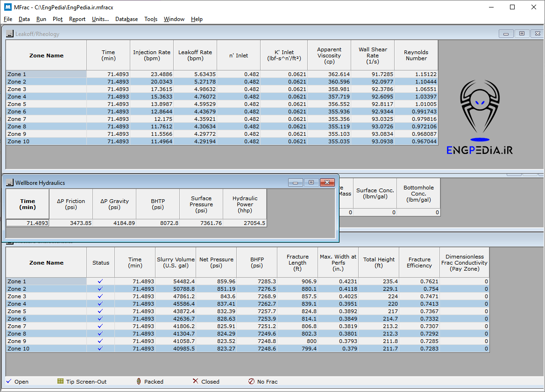Screen dimensions: 545x392
Task: Click Fracture Length value 906.9
Action: pyautogui.click(x=297, y=281)
